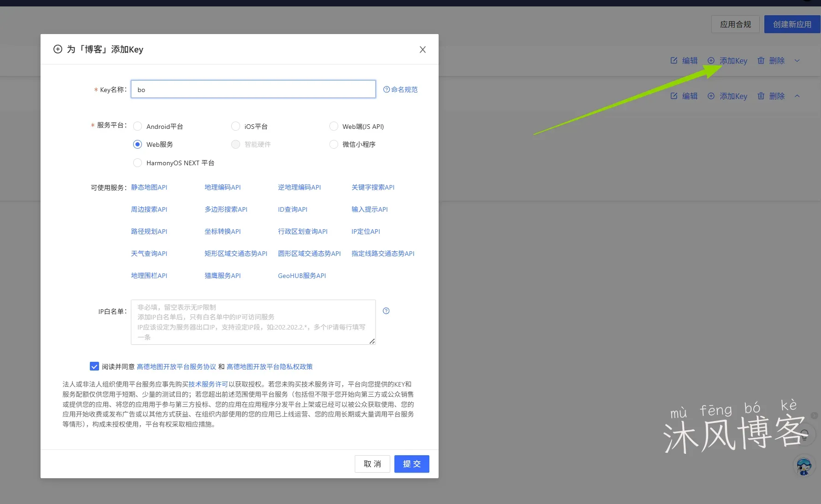Click the question mark icon next to IP白名单
Image resolution: width=821 pixels, height=504 pixels.
[x=386, y=311]
